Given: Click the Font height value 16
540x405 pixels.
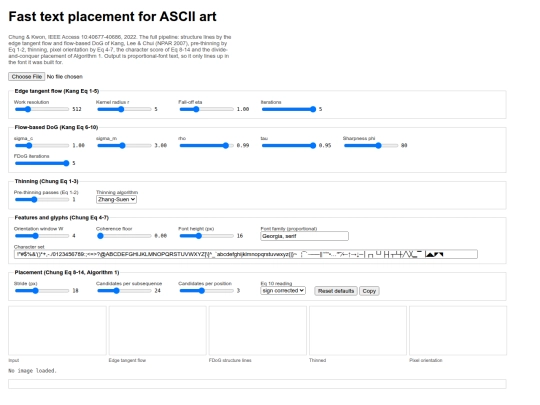Looking at the screenshot, I should click(240, 236).
